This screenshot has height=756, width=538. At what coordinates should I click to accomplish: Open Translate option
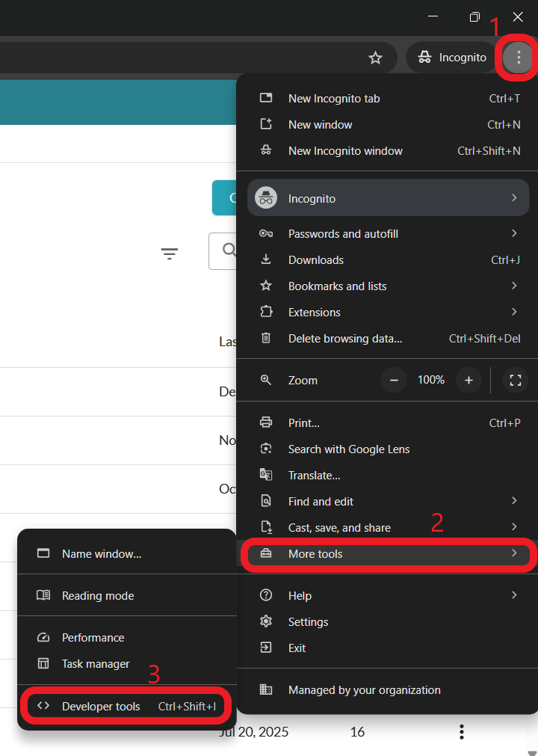pyautogui.click(x=388, y=475)
